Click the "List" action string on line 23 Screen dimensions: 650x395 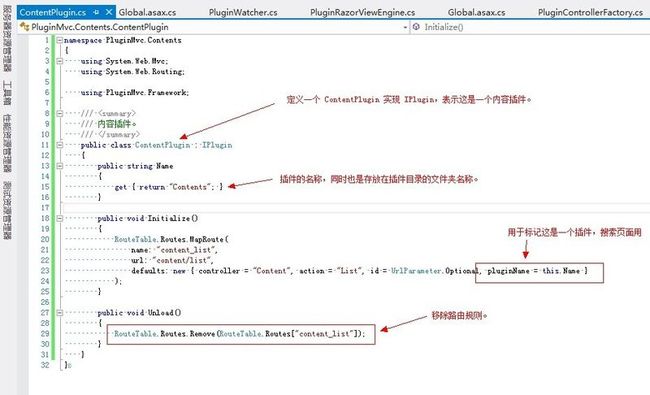[350, 271]
